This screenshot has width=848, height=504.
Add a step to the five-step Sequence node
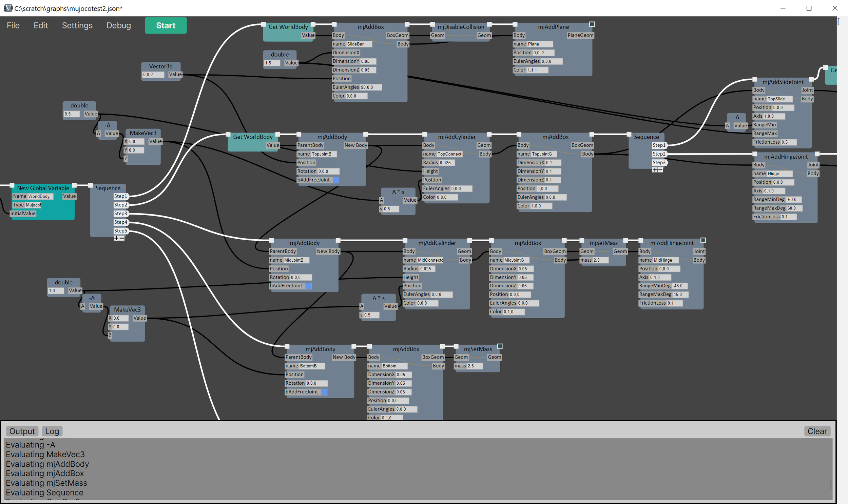point(116,238)
